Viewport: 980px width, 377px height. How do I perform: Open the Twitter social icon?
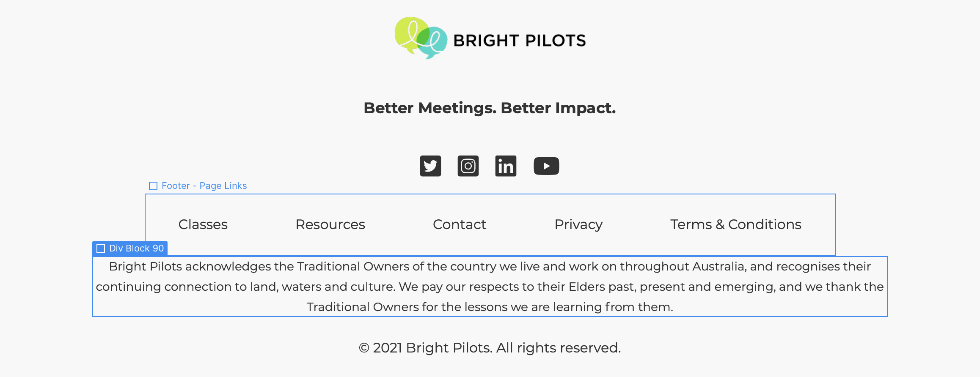(430, 166)
